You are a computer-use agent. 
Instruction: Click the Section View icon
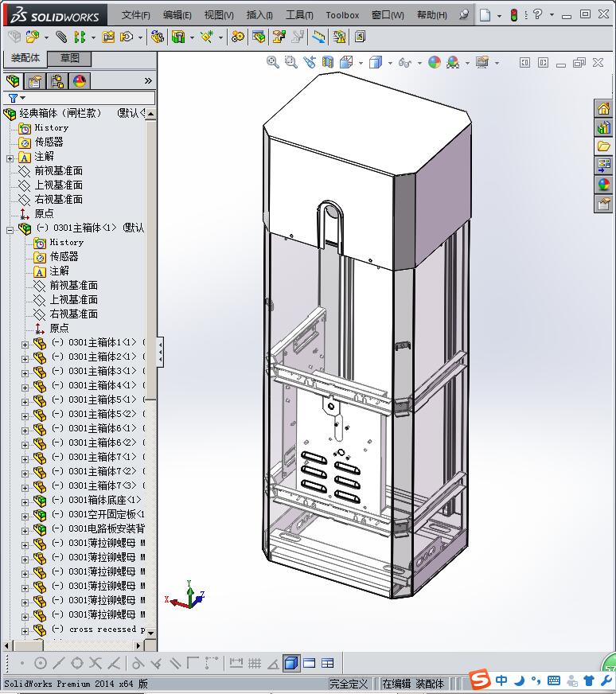click(328, 62)
